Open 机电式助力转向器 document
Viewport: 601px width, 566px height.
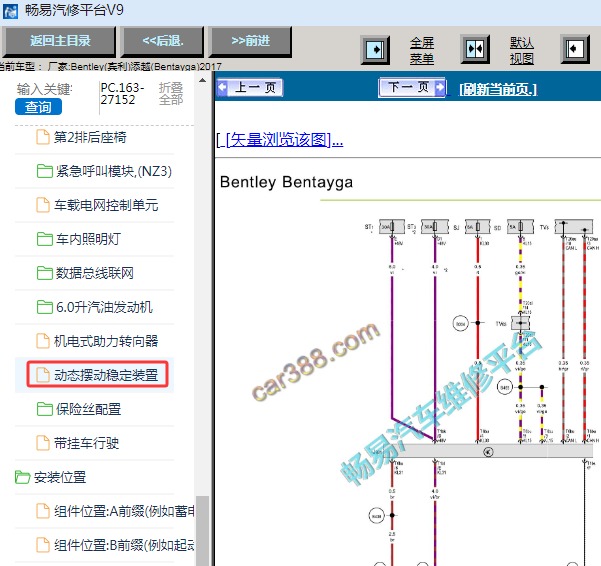pyautogui.click(x=106, y=341)
